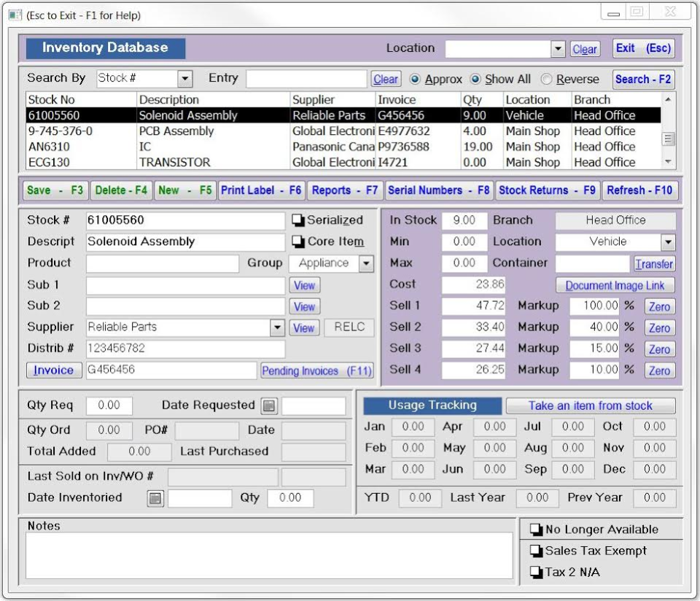Expand the top Location filter dropdown
The image size is (700, 601).
(559, 49)
